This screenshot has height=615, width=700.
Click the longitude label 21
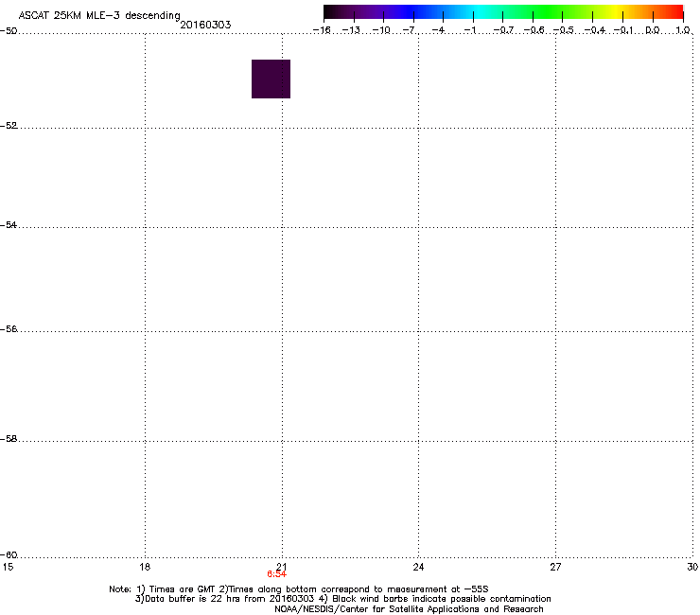click(x=282, y=566)
